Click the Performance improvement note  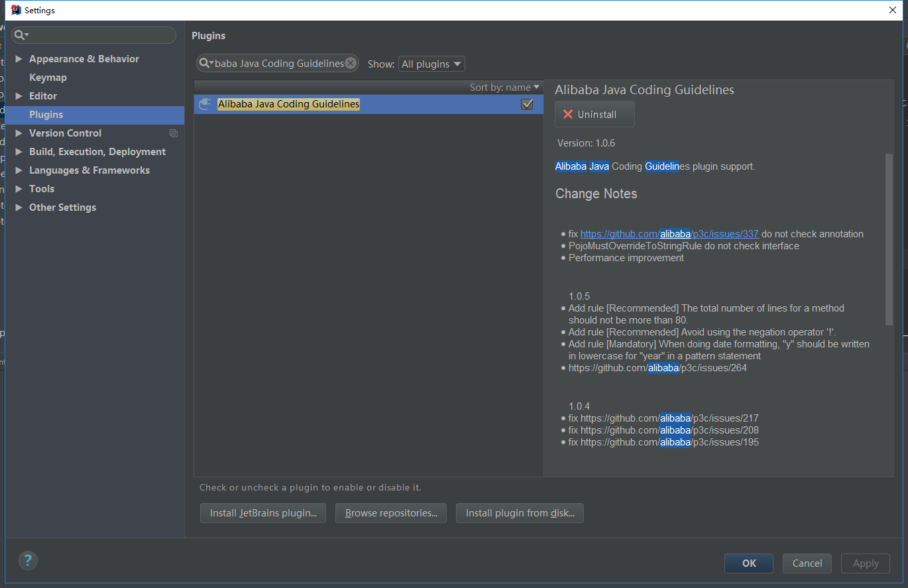(626, 258)
